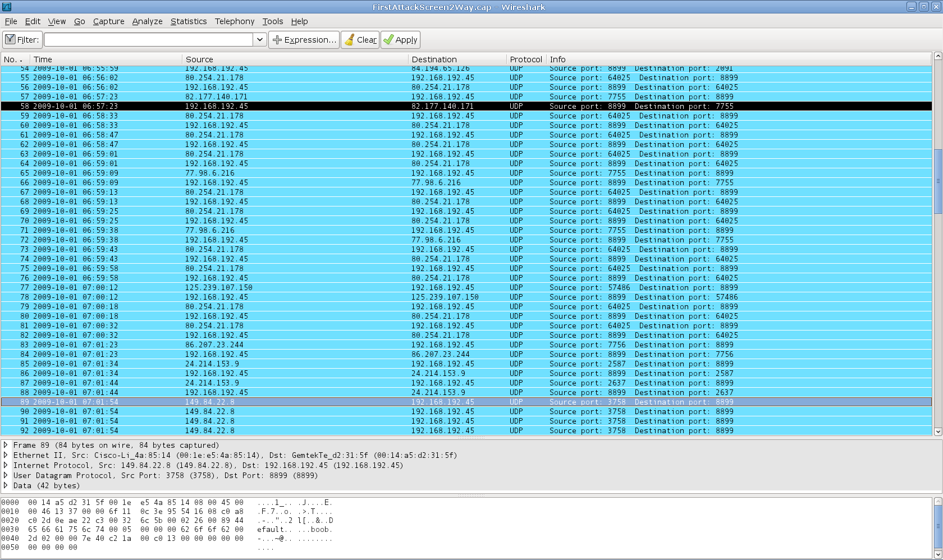Select packet 86 to 24.214.153.9 port 2587
Image resolution: width=943 pixels, height=560 pixels.
466,373
